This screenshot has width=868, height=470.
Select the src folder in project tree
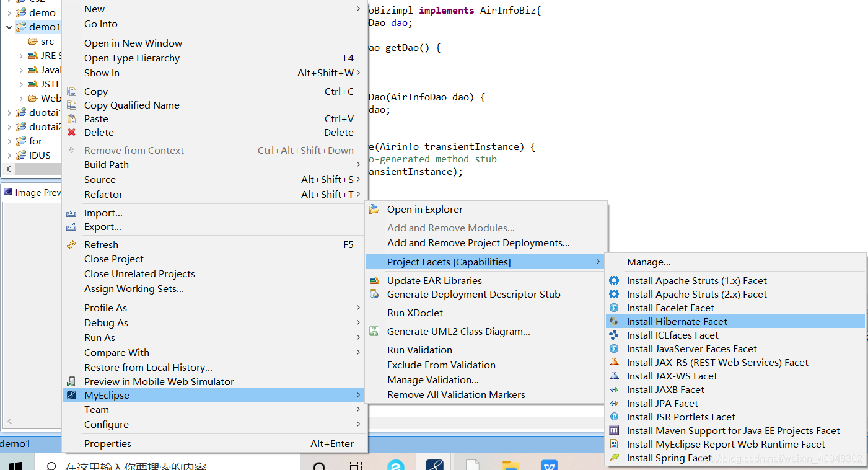tap(42, 42)
